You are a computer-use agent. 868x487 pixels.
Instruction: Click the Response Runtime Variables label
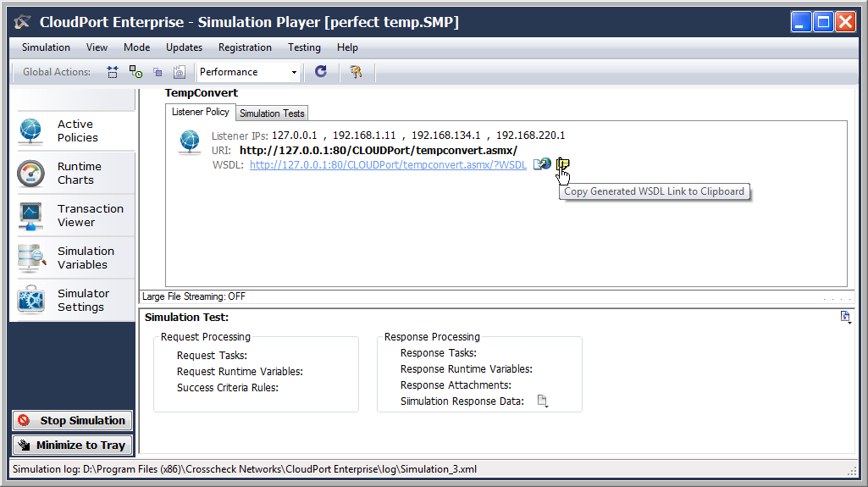coord(466,368)
